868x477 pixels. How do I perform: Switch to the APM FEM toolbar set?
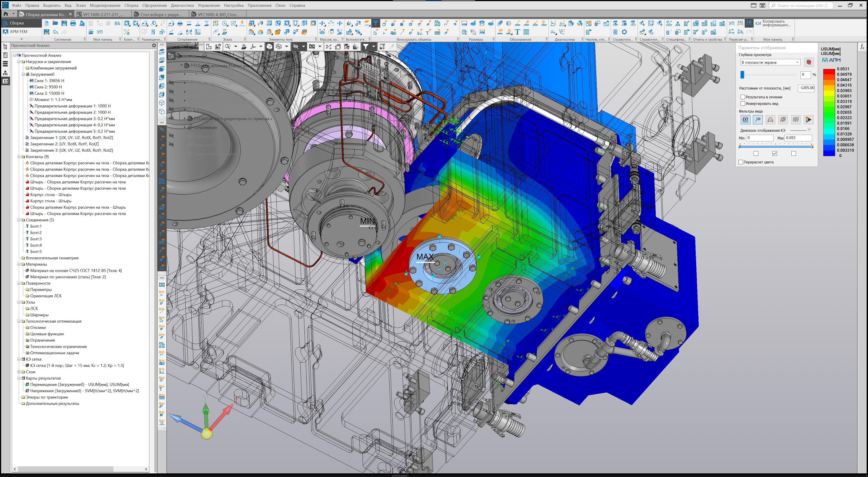19,32
